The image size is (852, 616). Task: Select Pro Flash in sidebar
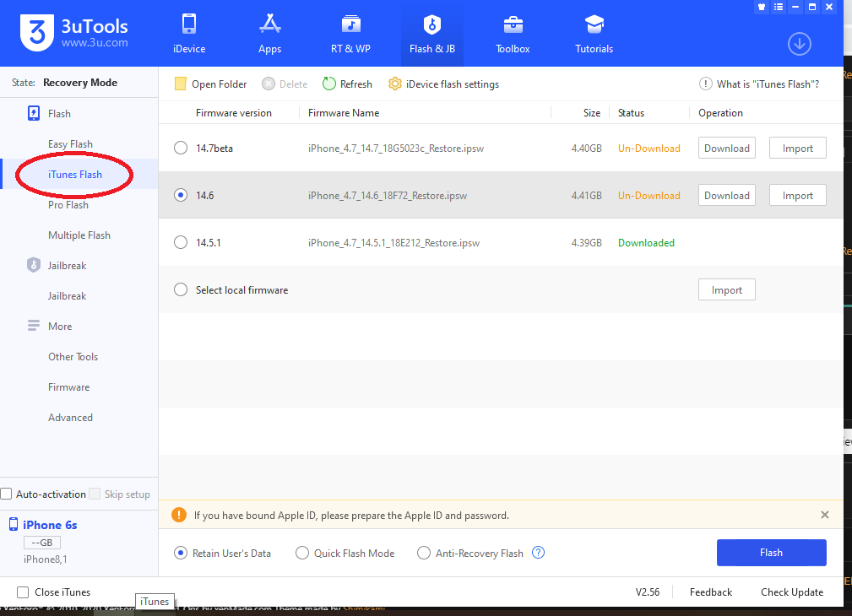pos(68,205)
